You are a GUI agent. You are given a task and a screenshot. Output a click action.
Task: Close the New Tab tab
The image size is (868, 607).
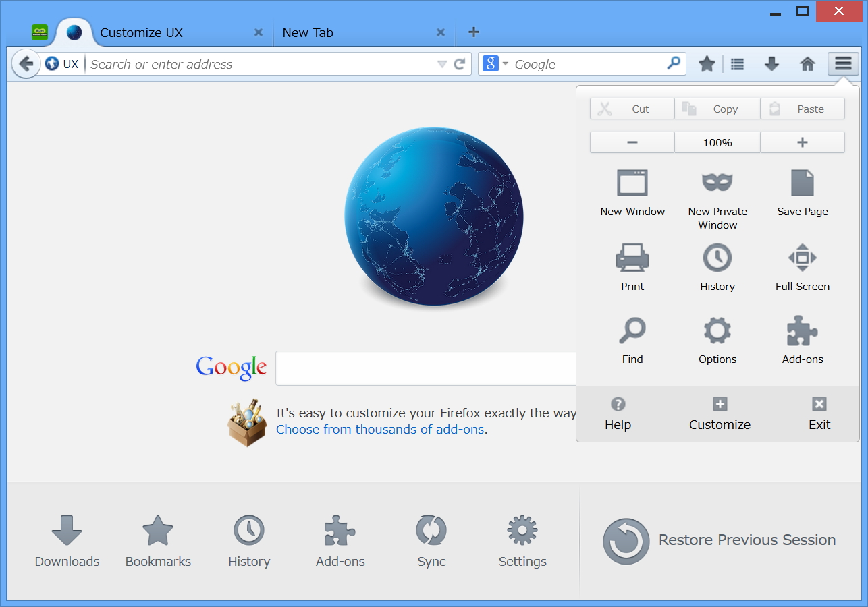pyautogui.click(x=441, y=32)
